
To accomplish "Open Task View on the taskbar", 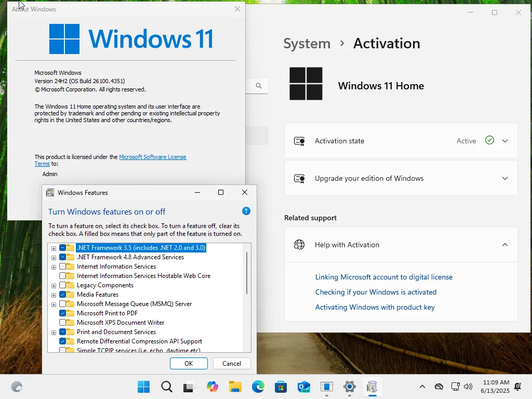I will pyautogui.click(x=189, y=387).
